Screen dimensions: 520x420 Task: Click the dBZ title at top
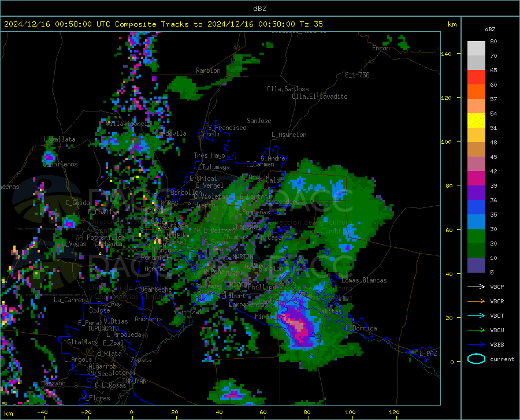pyautogui.click(x=259, y=9)
